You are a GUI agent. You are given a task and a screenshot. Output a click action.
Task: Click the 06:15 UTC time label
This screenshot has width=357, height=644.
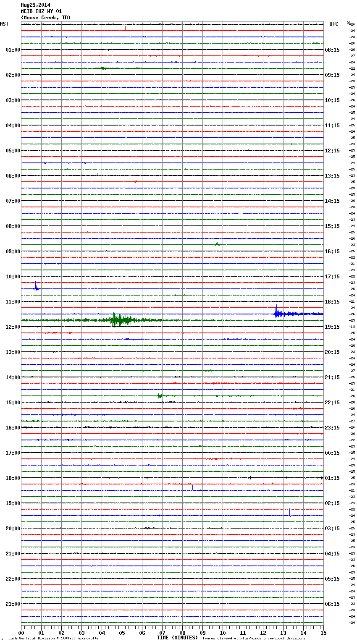point(332,604)
